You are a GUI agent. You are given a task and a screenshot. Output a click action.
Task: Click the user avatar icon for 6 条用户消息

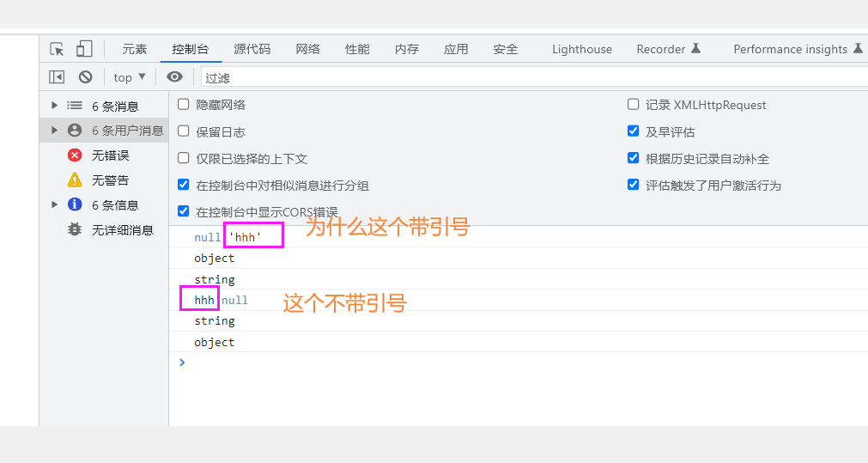75,131
